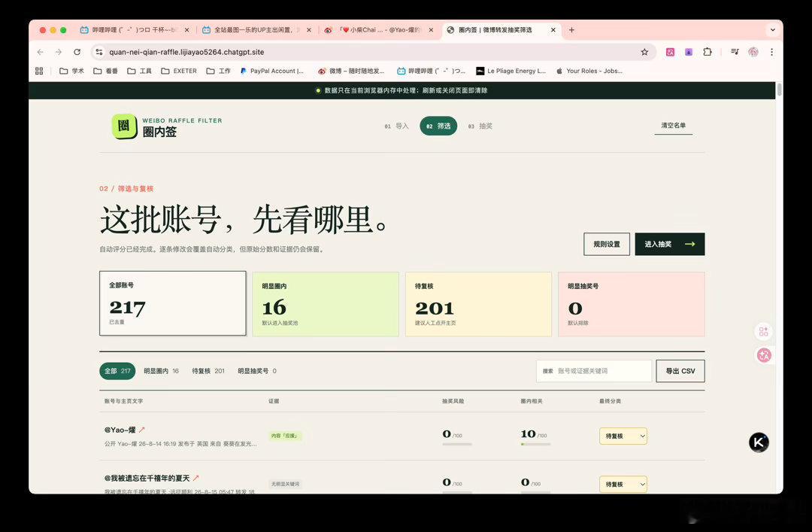The height and width of the screenshot is (532, 812).
Task: Filter list by 明显抽奖号 0
Action: [257, 371]
